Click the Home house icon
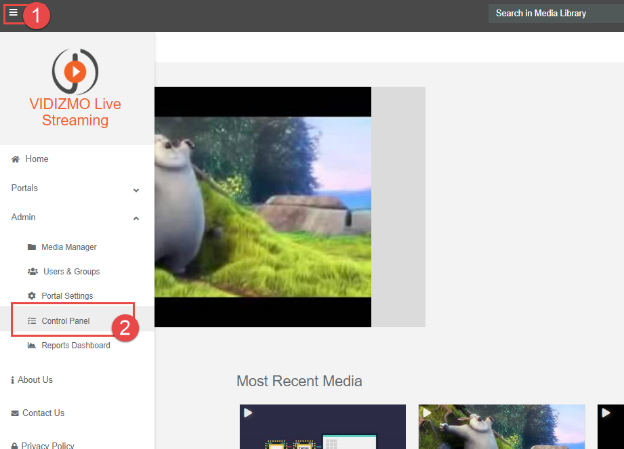 click(15, 159)
